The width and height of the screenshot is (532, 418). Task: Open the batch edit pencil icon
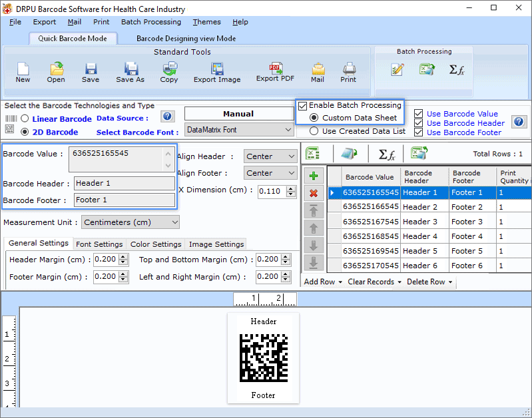pos(397,69)
